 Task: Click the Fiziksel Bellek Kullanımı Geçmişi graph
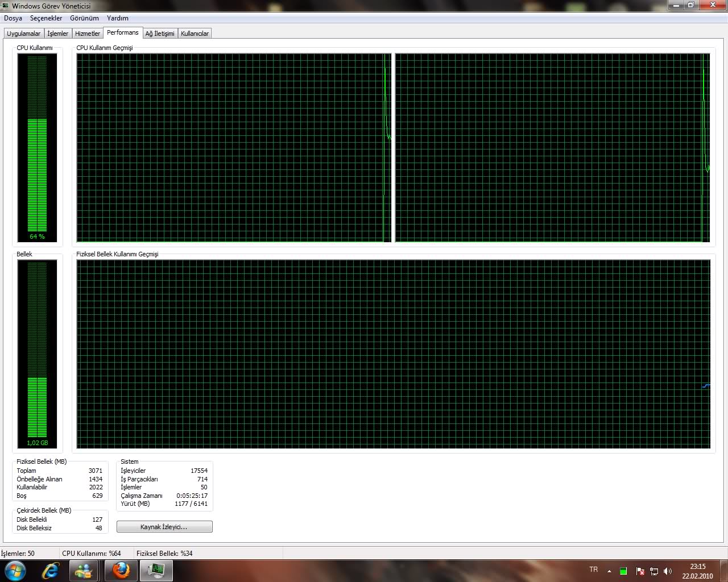pos(394,354)
